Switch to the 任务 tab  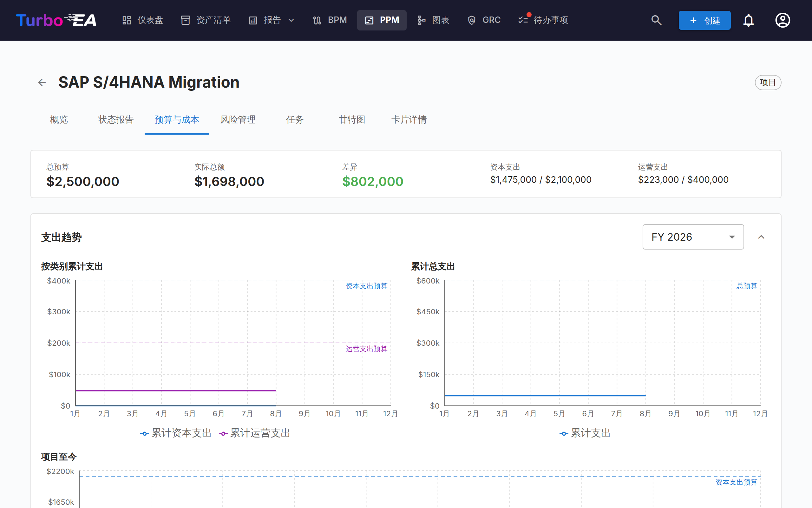pos(295,120)
